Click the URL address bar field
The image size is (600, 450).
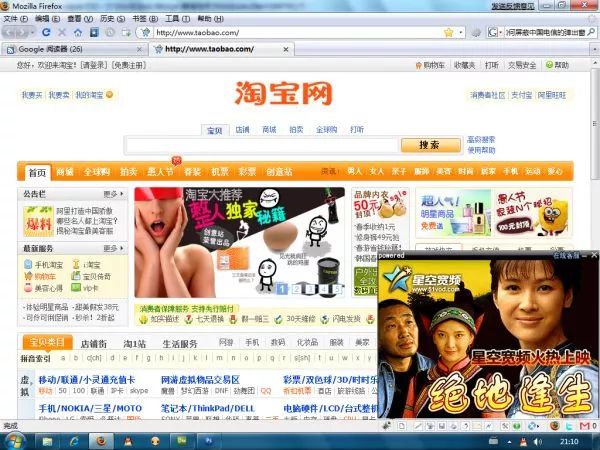tap(298, 33)
